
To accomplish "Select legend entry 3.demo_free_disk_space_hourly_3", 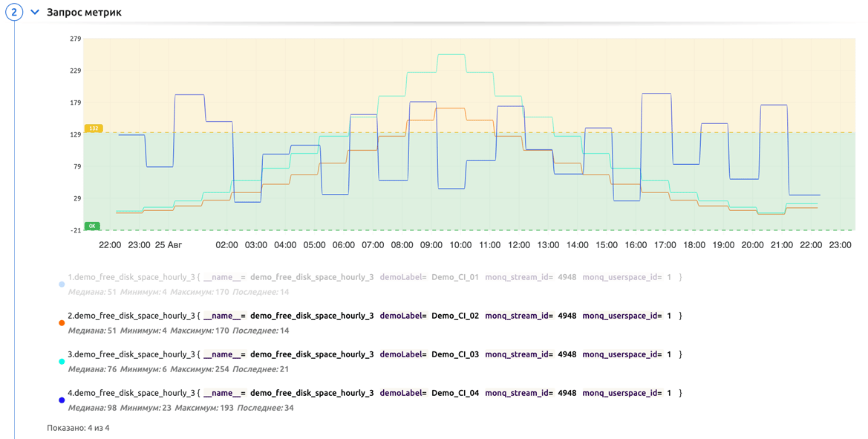I will point(131,354).
